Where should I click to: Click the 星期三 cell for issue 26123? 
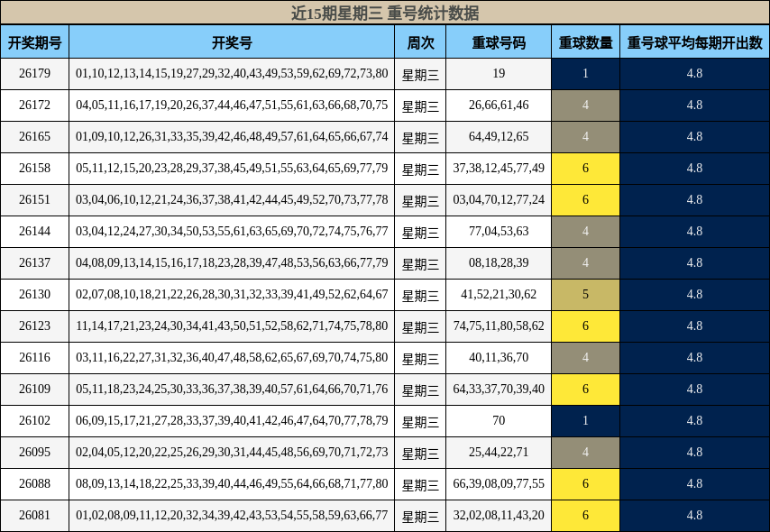[x=420, y=326]
